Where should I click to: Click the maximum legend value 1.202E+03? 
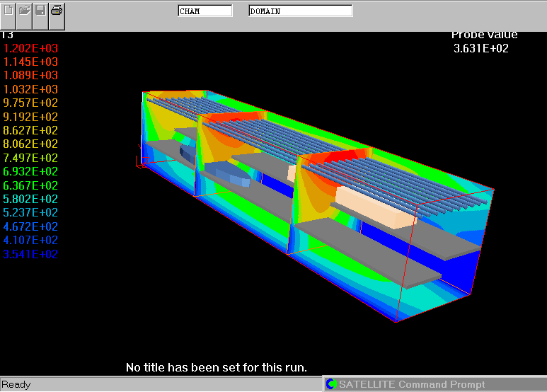pos(31,48)
